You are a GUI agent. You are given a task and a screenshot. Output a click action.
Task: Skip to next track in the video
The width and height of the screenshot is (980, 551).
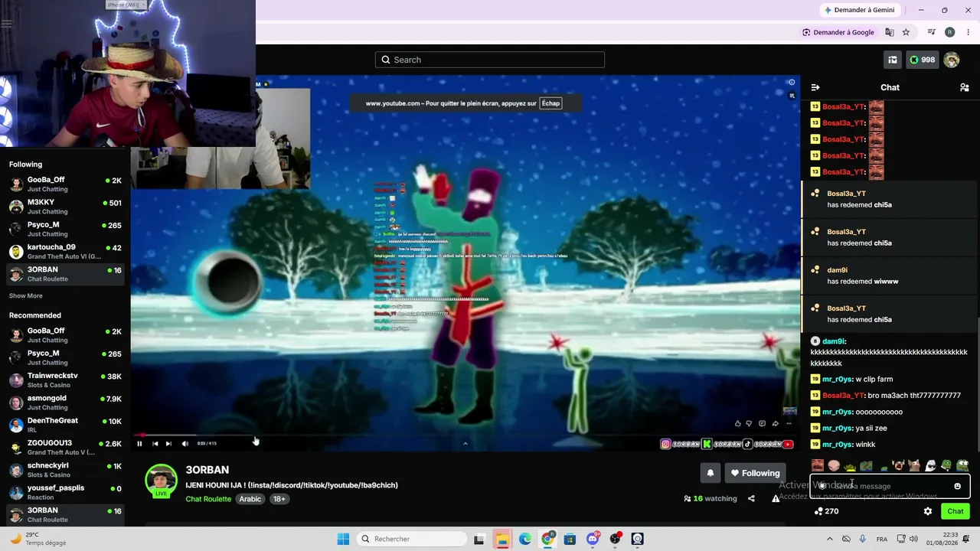pyautogui.click(x=168, y=443)
